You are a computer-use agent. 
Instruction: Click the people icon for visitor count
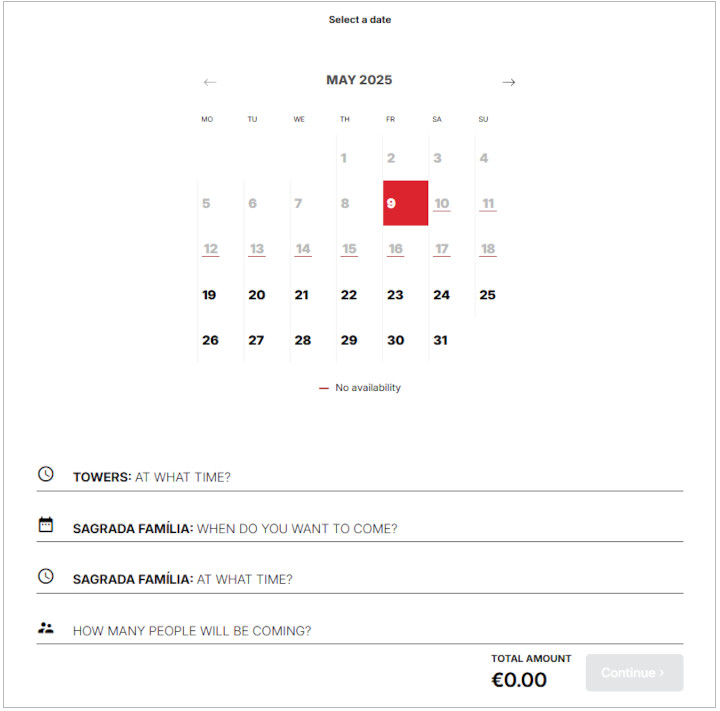[x=46, y=628]
